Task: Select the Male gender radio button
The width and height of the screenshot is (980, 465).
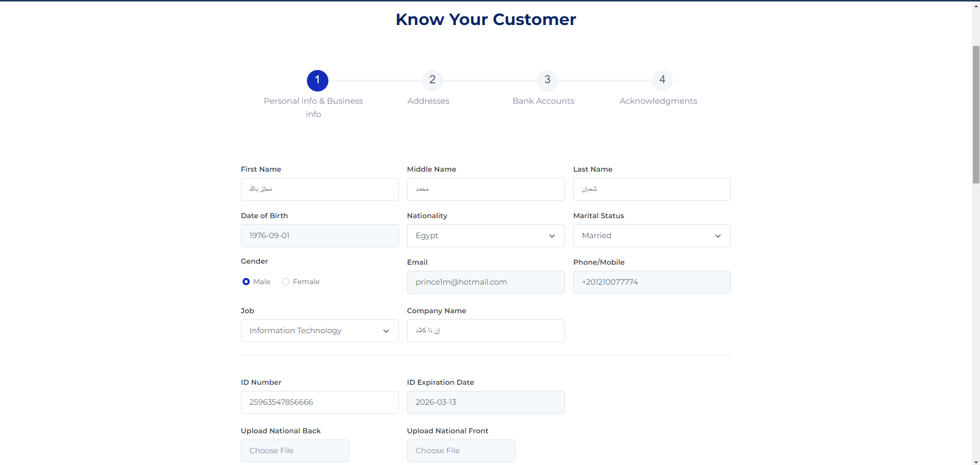Action: (246, 282)
